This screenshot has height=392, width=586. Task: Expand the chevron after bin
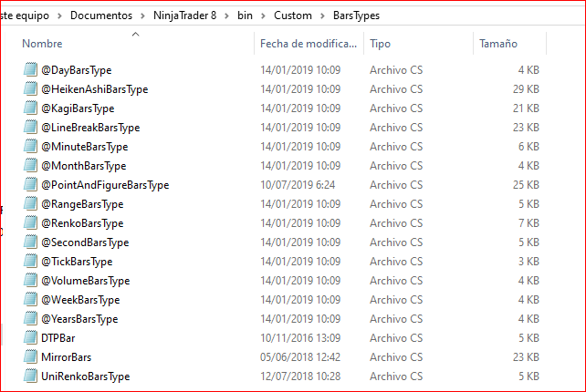[x=263, y=16]
